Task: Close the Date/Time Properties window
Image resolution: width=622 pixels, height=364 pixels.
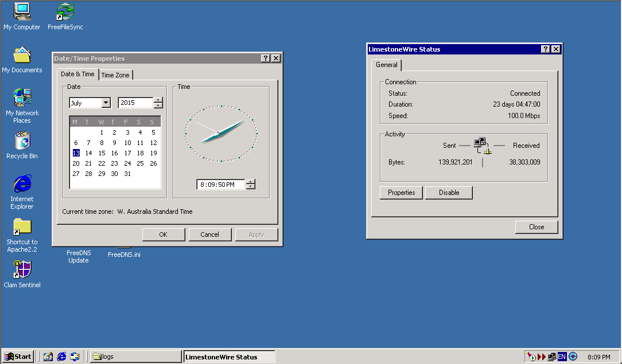Action: [276, 58]
